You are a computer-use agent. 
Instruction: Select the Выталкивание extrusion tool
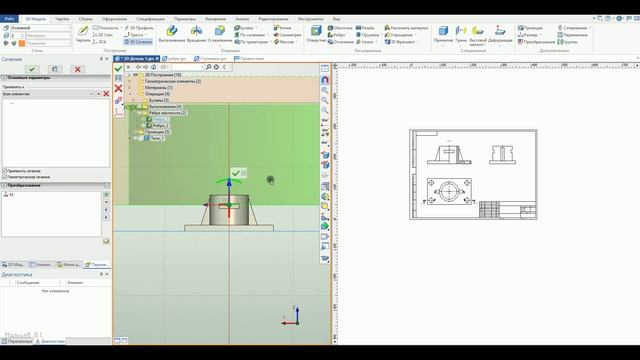click(172, 34)
